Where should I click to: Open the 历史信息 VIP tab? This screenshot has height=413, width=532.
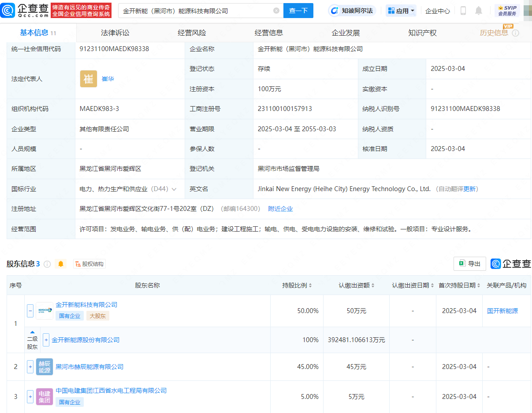pyautogui.click(x=494, y=33)
